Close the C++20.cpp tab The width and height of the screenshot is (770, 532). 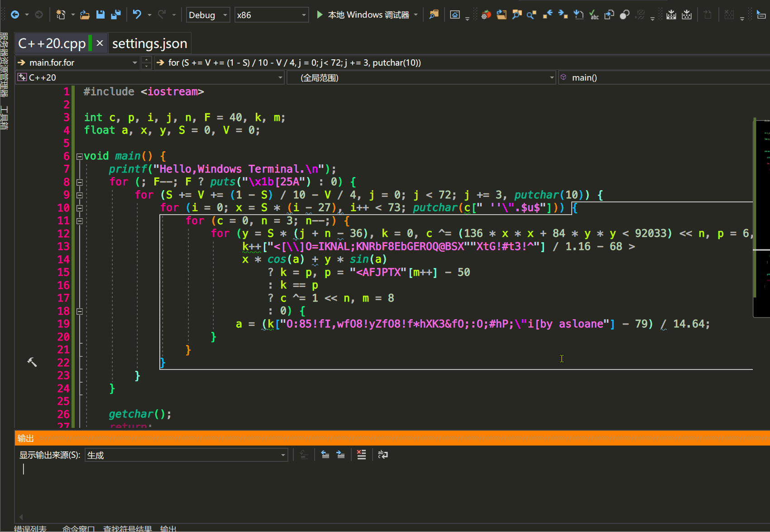(100, 43)
